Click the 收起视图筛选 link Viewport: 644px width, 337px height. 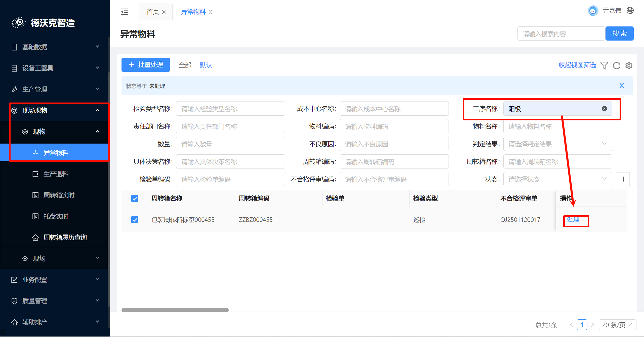[577, 65]
